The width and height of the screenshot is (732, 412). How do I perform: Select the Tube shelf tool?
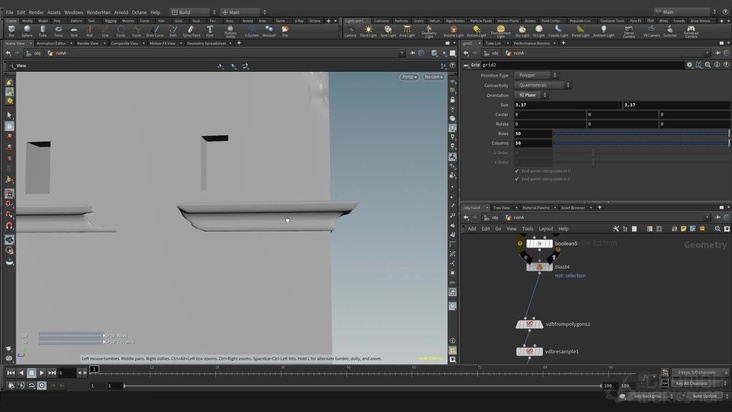point(42,31)
